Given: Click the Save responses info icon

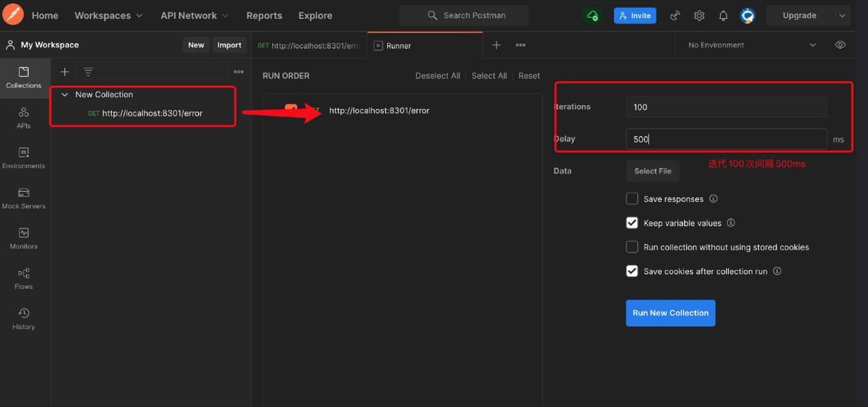Looking at the screenshot, I should click(713, 199).
